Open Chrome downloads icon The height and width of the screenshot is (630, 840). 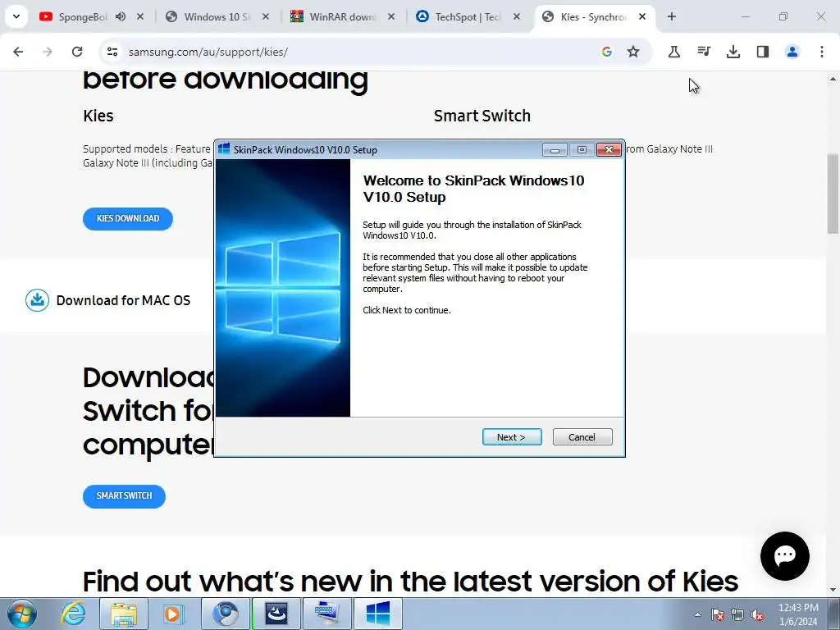click(733, 52)
